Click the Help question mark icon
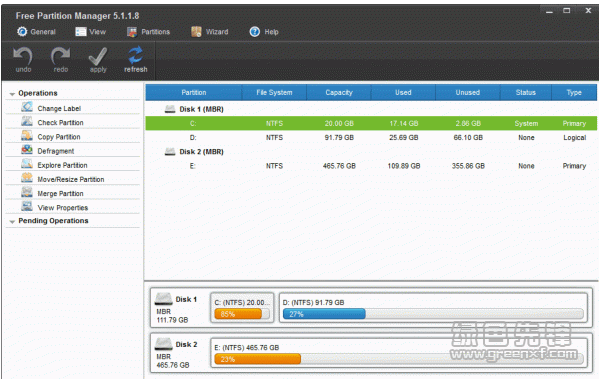 point(255,32)
